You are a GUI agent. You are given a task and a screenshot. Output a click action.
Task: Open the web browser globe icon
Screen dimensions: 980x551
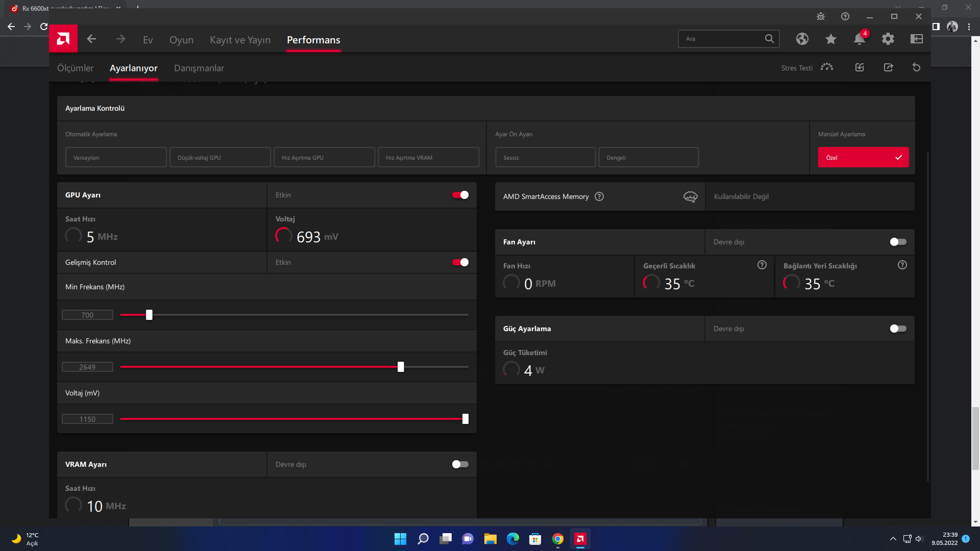coord(802,39)
